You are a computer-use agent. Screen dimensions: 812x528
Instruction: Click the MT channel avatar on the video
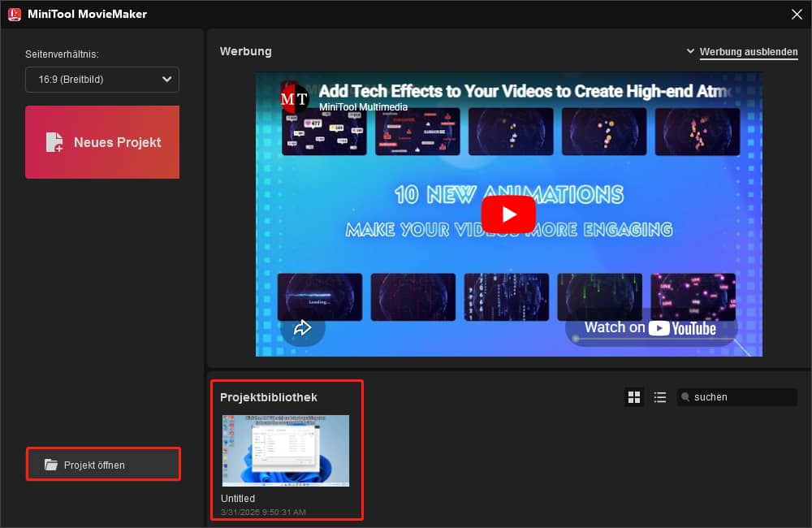(293, 97)
